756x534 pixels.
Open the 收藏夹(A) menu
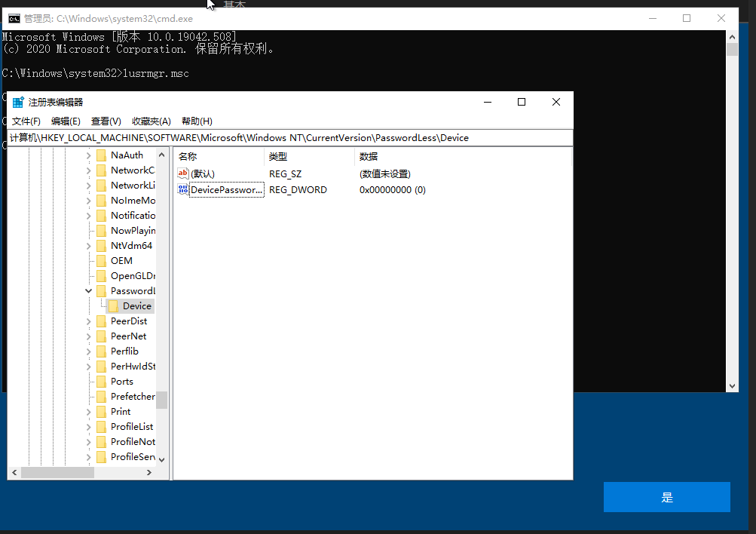coord(152,121)
